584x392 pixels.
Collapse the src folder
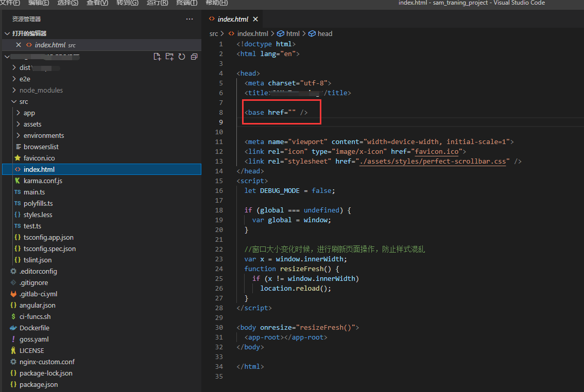14,101
